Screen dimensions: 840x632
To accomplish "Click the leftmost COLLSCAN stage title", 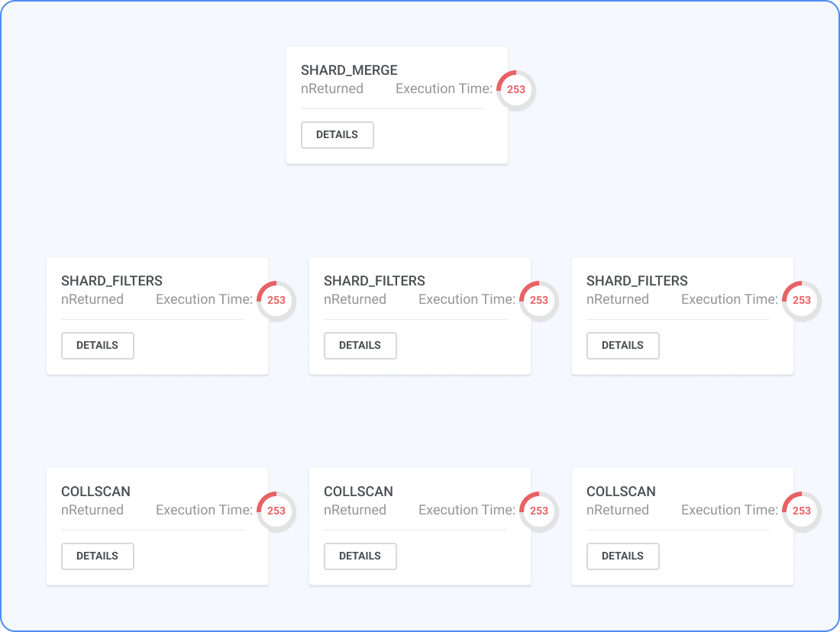I will click(x=96, y=491).
